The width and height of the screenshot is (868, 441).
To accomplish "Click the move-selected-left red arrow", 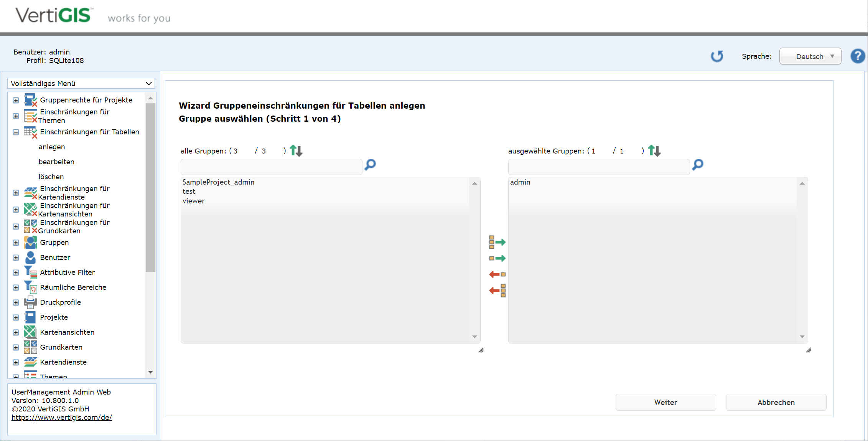I will coord(497,274).
